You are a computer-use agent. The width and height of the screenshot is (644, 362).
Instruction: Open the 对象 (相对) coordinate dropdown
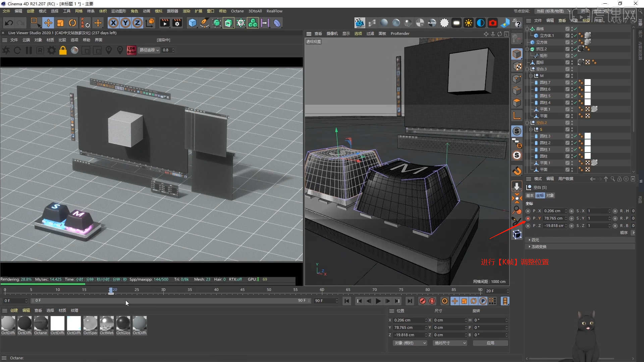(410, 343)
